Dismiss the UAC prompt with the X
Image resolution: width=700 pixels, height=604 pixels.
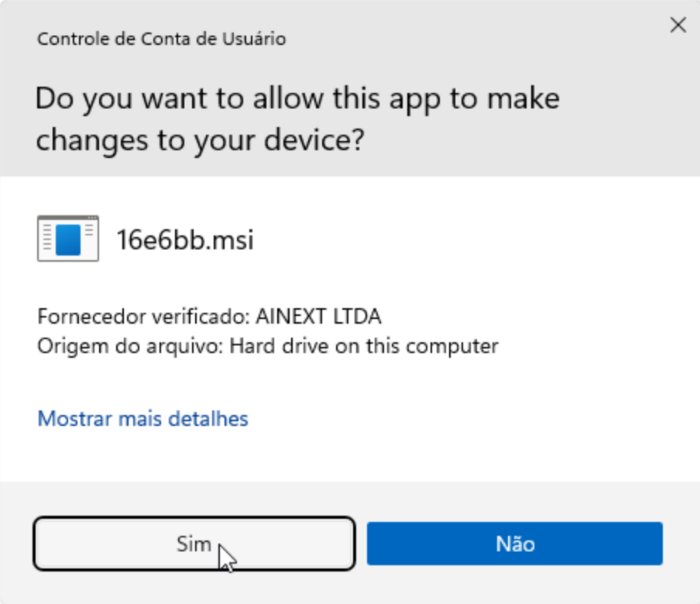click(x=678, y=25)
